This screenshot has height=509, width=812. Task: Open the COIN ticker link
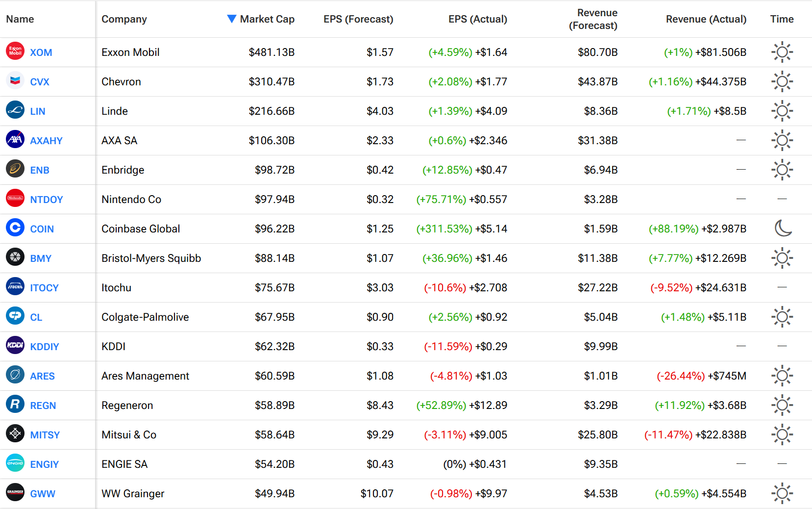click(x=42, y=229)
